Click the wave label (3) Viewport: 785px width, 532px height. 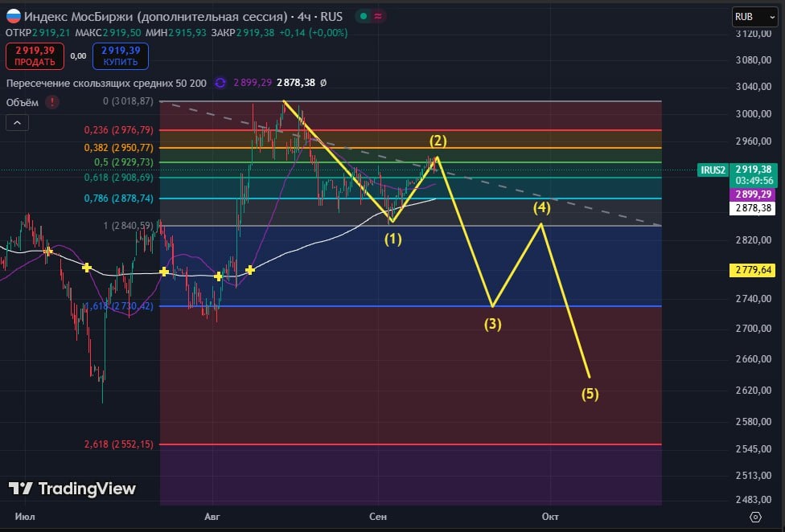tap(492, 325)
